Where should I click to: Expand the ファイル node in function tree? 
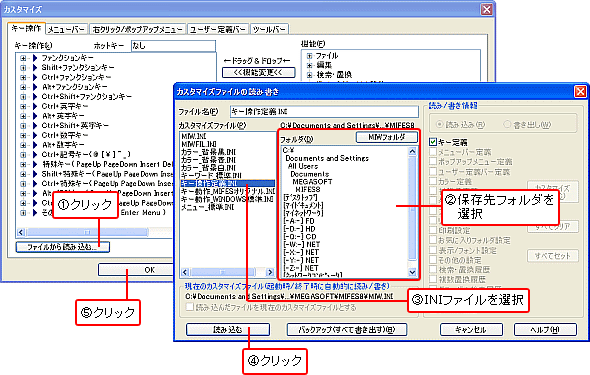(309, 56)
